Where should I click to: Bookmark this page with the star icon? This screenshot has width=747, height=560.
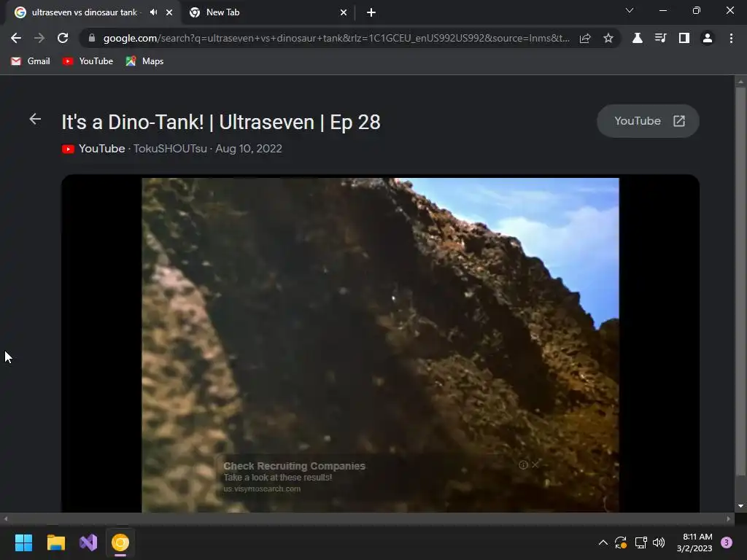point(608,38)
